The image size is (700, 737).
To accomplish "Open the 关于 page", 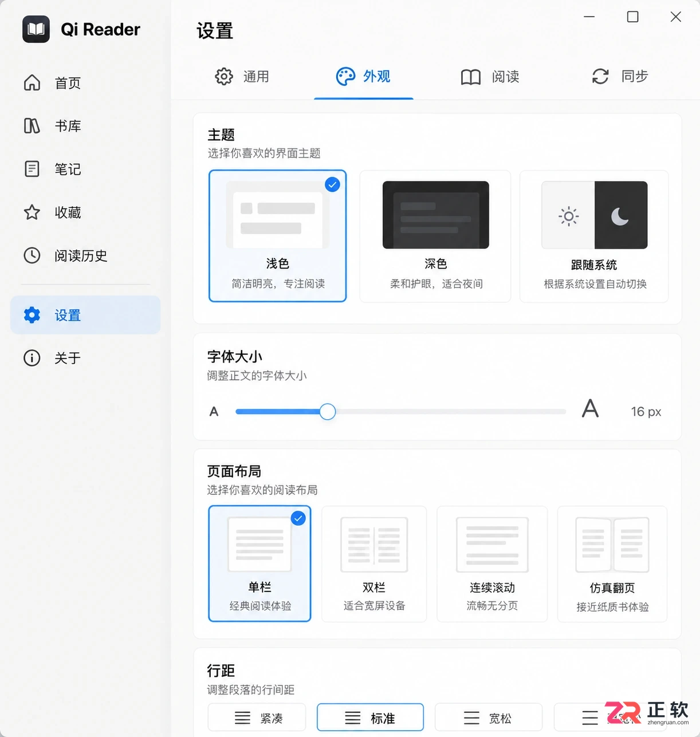I will [85, 358].
